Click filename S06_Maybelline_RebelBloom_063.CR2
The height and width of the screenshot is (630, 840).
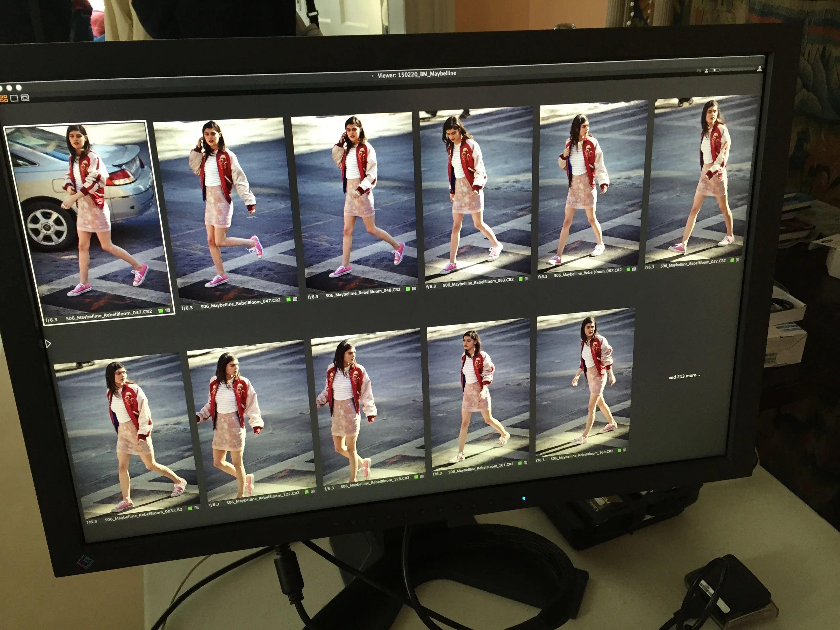point(478,283)
